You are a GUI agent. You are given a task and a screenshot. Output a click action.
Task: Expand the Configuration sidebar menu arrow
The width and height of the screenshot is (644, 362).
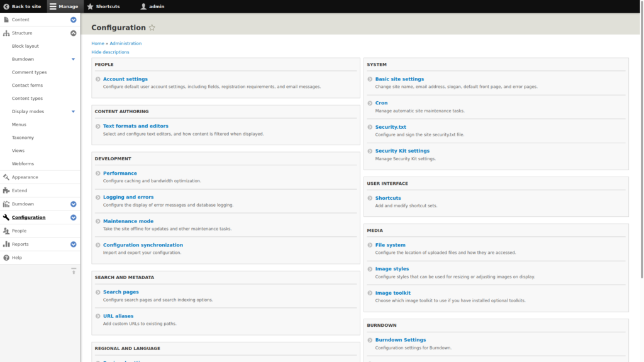[73, 217]
